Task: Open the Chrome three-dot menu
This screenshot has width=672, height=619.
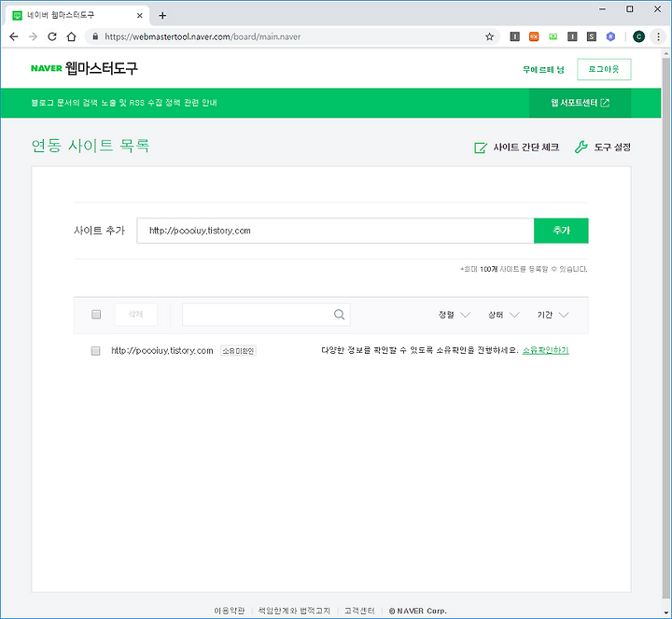Action: [x=658, y=36]
